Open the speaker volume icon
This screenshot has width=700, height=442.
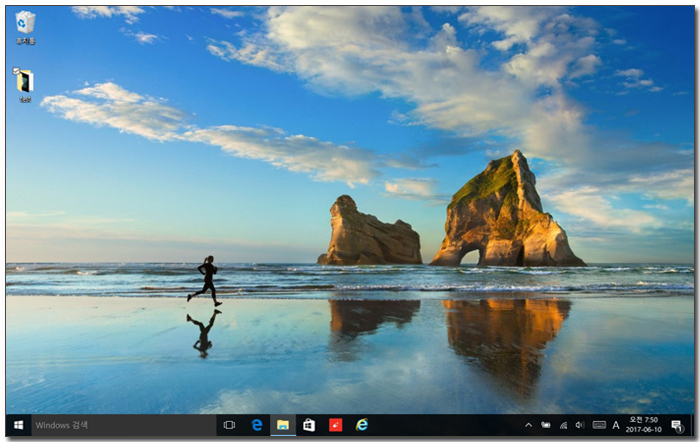tap(579, 425)
